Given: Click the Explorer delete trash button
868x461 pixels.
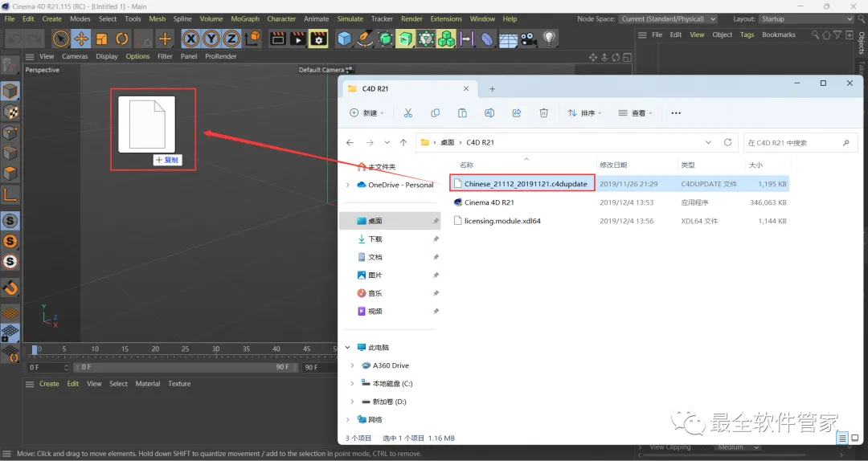Looking at the screenshot, I should (543, 113).
